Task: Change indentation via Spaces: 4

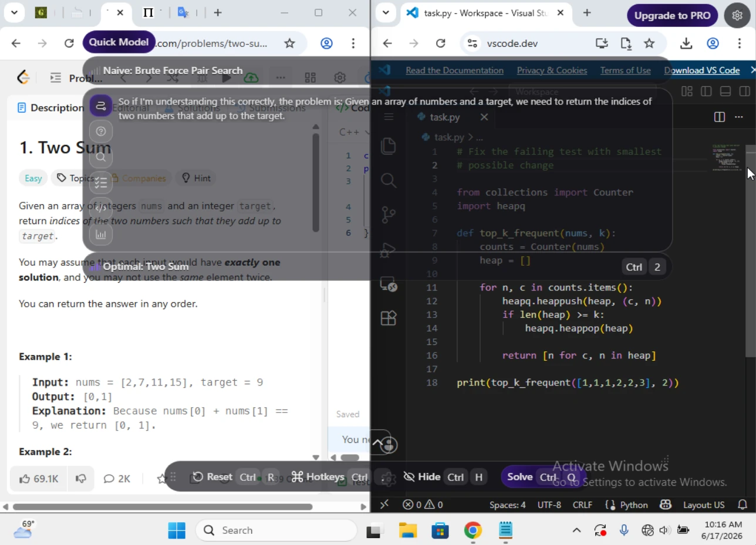Action: pyautogui.click(x=508, y=505)
